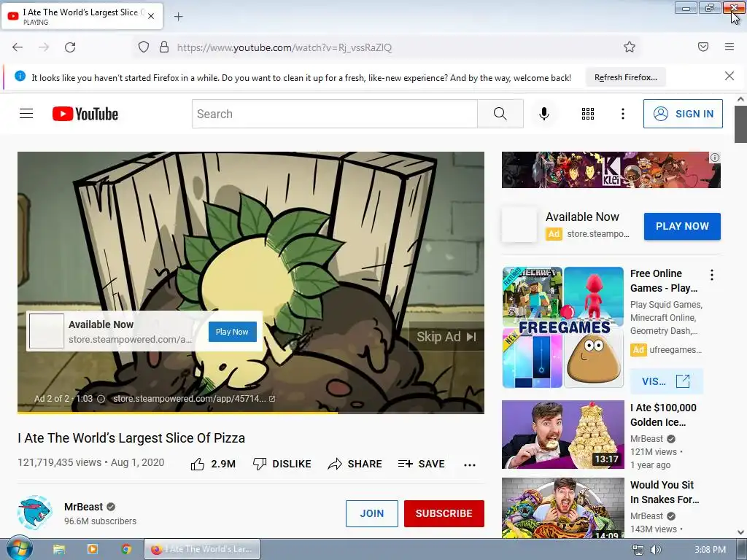
Task: Launch media player from taskbar
Action: coord(93,549)
